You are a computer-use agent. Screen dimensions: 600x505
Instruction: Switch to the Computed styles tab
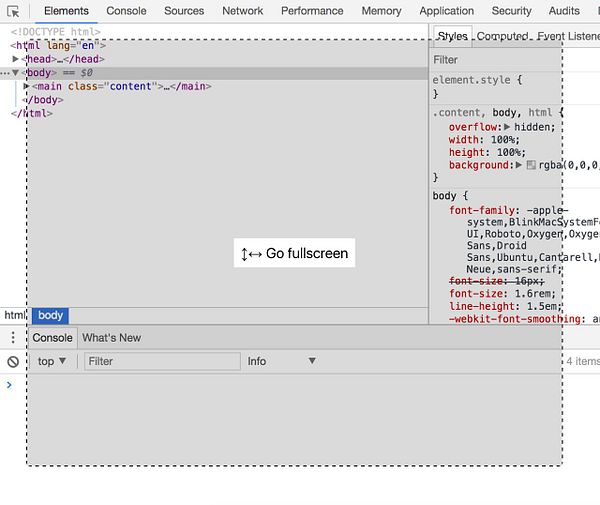click(x=502, y=37)
